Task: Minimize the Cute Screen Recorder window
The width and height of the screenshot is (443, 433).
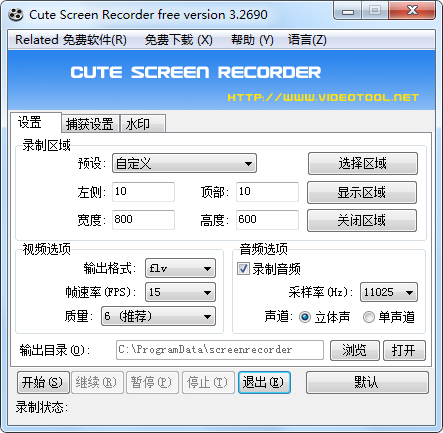Action: (348, 11)
